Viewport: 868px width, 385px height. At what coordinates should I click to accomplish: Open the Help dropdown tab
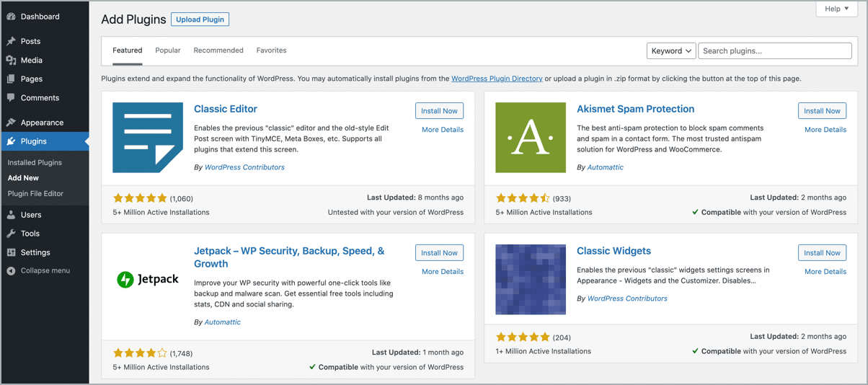click(x=836, y=9)
